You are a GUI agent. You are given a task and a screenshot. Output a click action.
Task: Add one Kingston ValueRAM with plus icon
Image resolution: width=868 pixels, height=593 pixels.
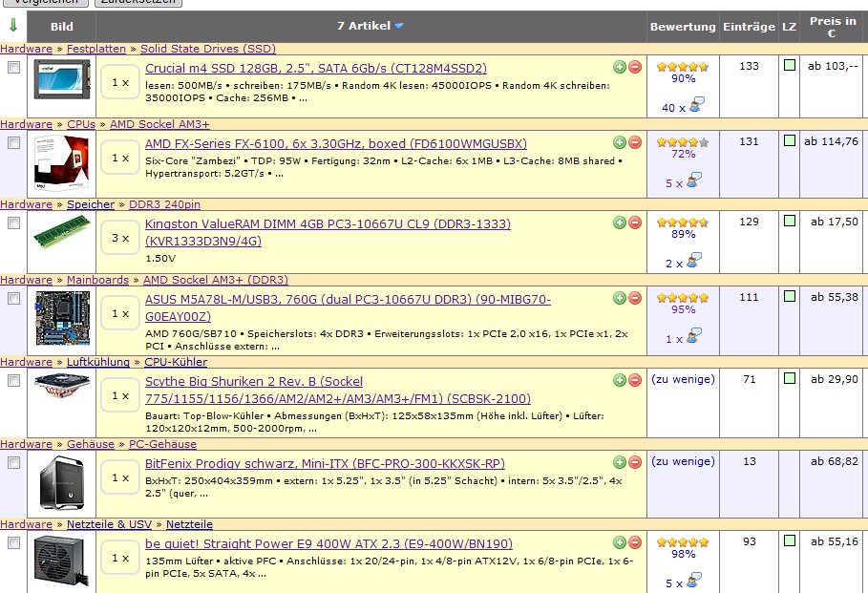coord(620,222)
